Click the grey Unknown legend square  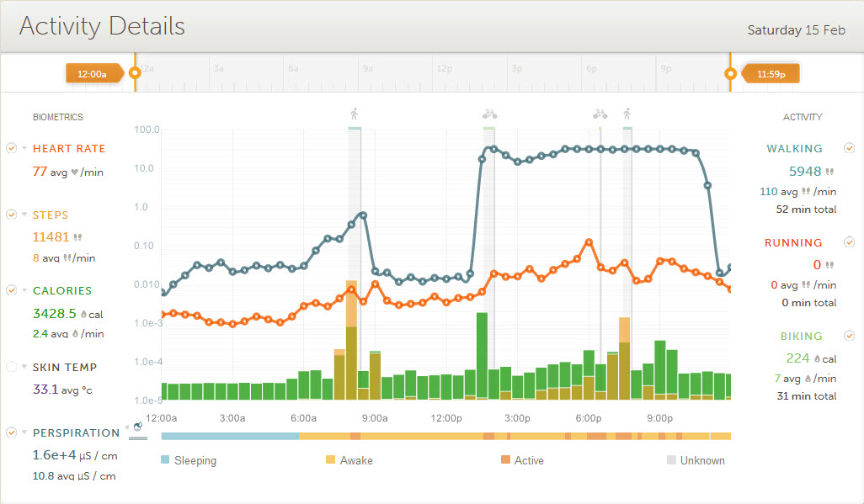671,460
